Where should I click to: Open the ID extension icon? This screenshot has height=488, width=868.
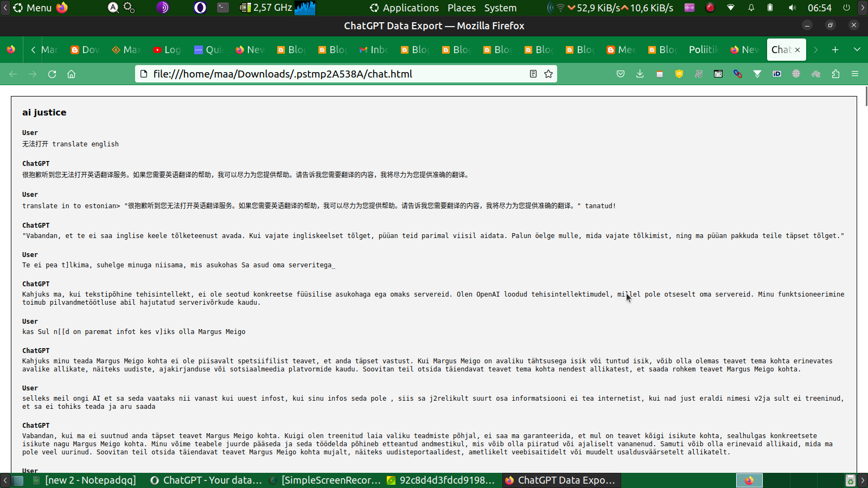click(777, 74)
